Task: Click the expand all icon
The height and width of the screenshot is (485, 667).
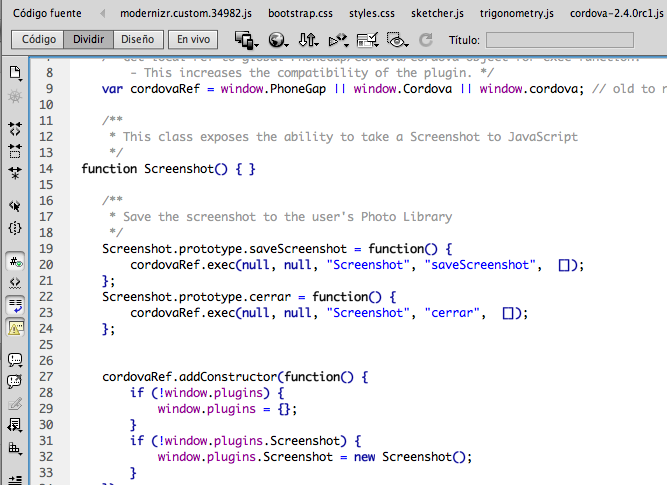Action: 15,173
